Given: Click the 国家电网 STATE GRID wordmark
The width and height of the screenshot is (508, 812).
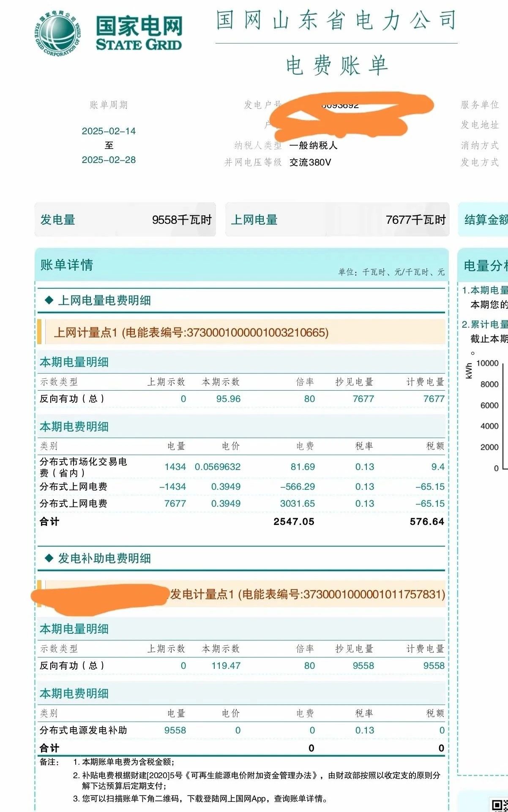Looking at the screenshot, I should (x=139, y=34).
